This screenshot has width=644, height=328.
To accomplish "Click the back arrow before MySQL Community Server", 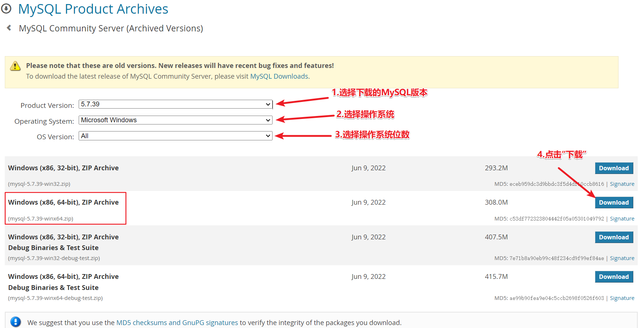I will pyautogui.click(x=9, y=28).
